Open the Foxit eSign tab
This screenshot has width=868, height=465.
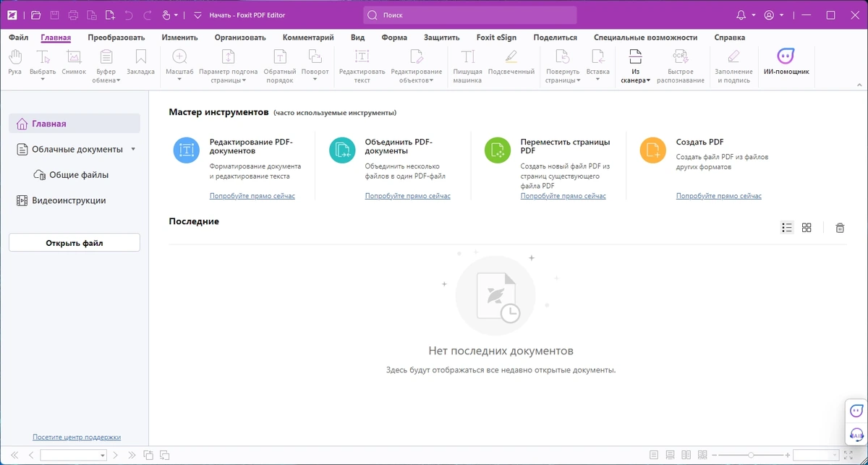496,38
